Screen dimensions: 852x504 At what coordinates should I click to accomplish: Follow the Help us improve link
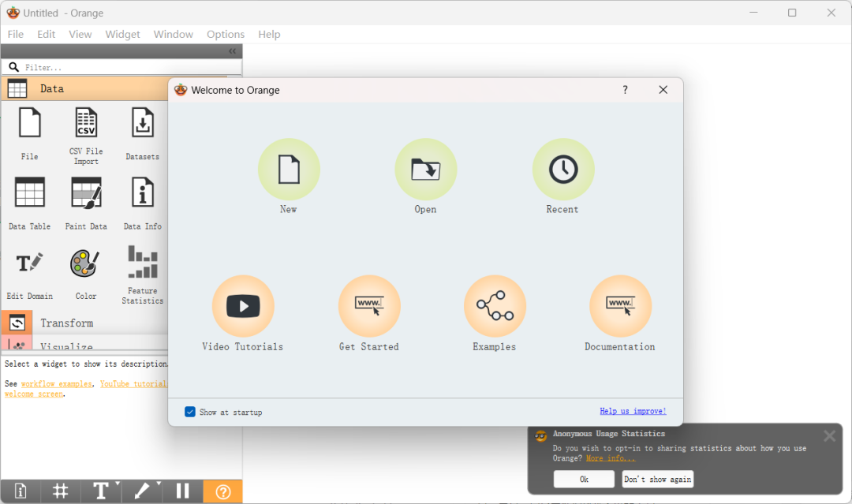pyautogui.click(x=633, y=411)
